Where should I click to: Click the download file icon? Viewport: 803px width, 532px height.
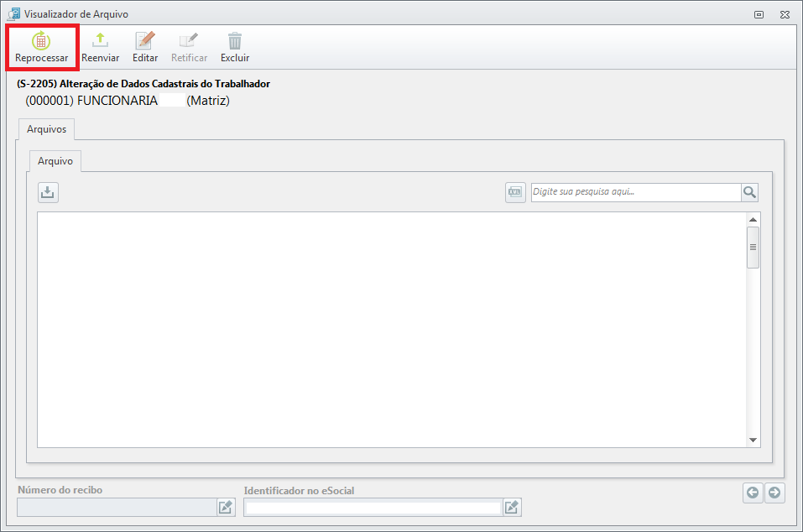(48, 192)
